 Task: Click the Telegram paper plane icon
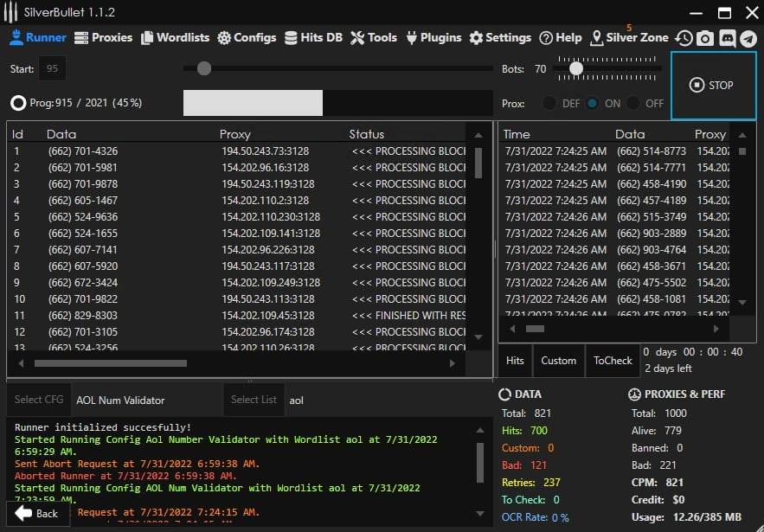(x=748, y=38)
